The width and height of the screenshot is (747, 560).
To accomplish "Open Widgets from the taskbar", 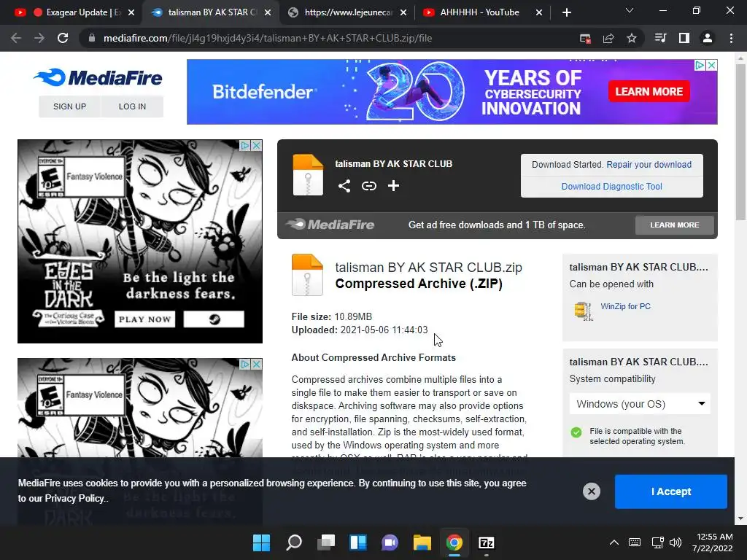I will (x=357, y=542).
